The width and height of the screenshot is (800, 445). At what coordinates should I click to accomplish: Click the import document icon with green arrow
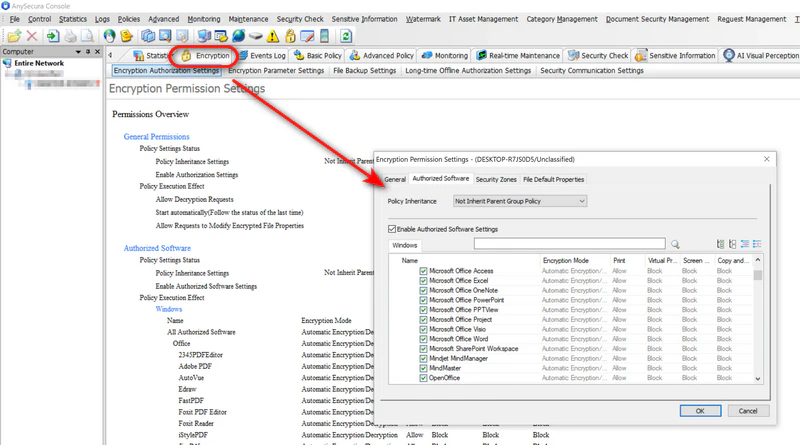coord(53,36)
